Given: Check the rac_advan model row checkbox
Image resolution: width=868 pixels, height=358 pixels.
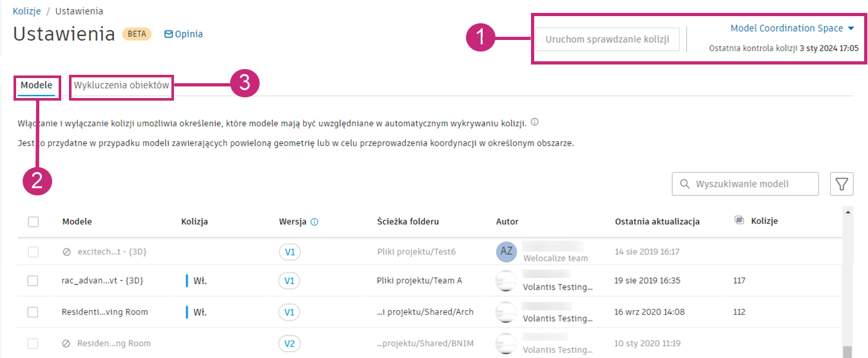Looking at the screenshot, I should pos(34,281).
